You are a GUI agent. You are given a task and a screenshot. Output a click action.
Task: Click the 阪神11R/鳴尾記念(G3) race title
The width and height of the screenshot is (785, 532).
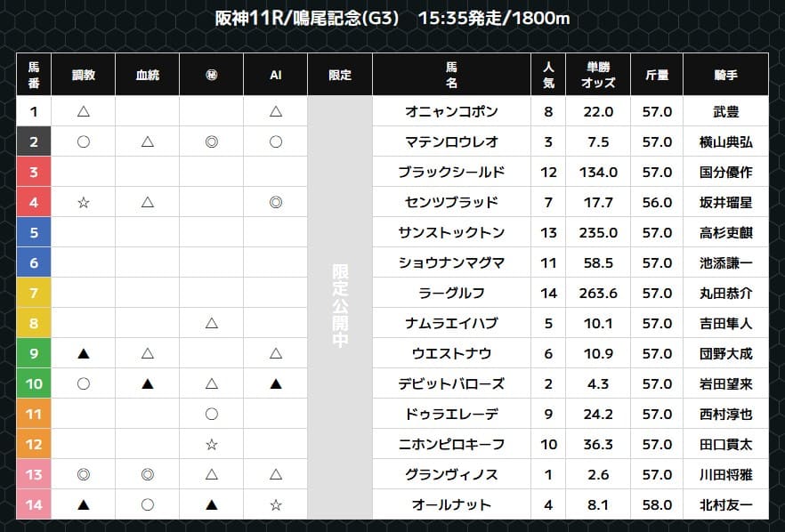tap(312, 19)
